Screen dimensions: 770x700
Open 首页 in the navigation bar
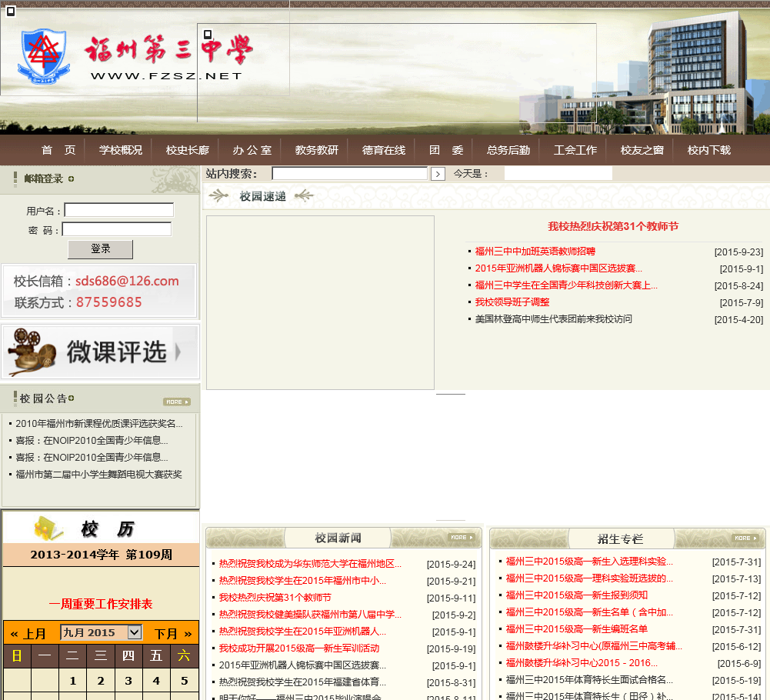click(58, 150)
